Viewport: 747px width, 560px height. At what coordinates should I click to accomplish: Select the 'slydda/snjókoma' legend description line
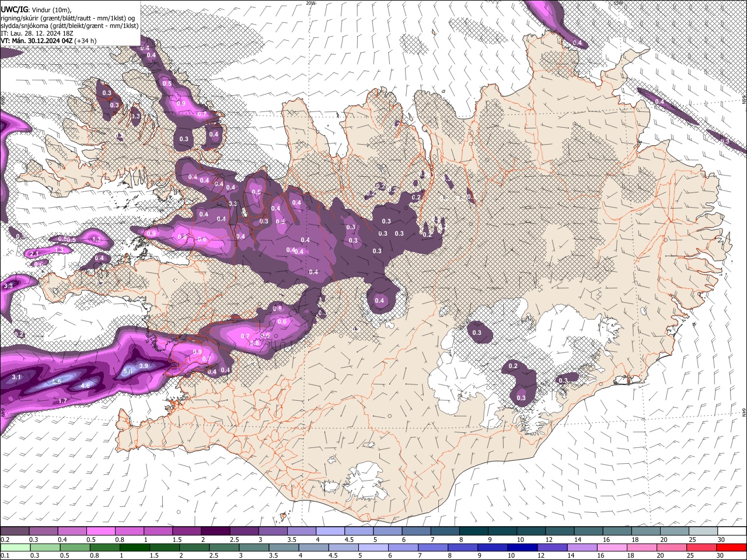70,26
